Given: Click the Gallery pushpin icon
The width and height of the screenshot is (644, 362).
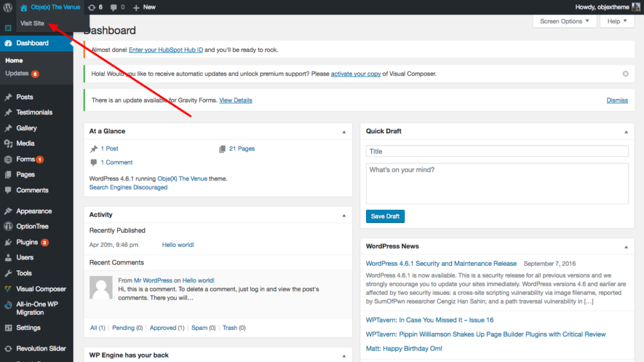Looking at the screenshot, I should (x=8, y=128).
